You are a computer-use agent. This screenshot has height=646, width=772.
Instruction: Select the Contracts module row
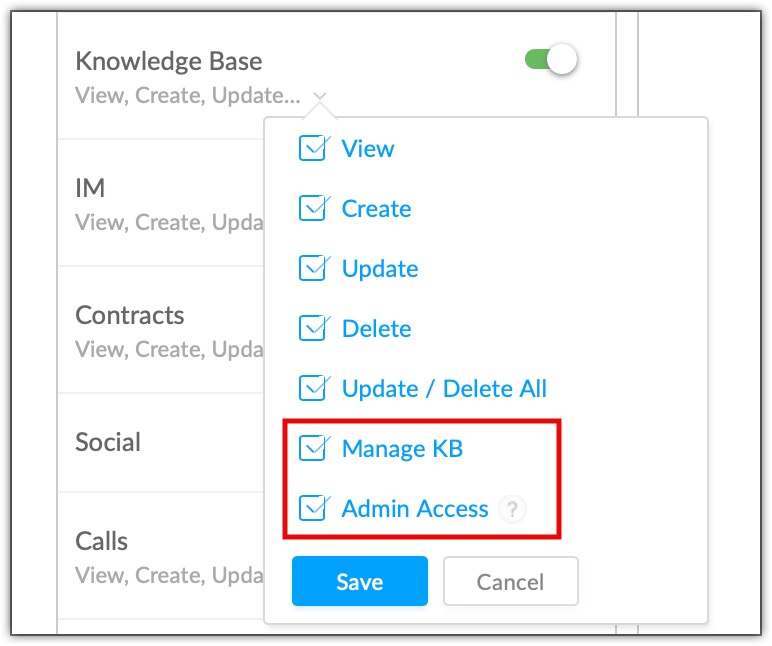161,330
